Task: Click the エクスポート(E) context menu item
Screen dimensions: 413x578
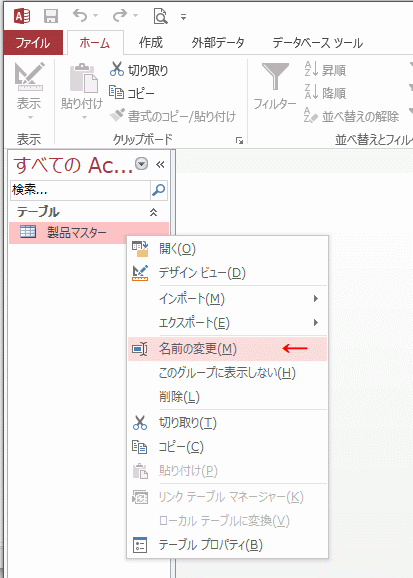Action: [x=228, y=323]
